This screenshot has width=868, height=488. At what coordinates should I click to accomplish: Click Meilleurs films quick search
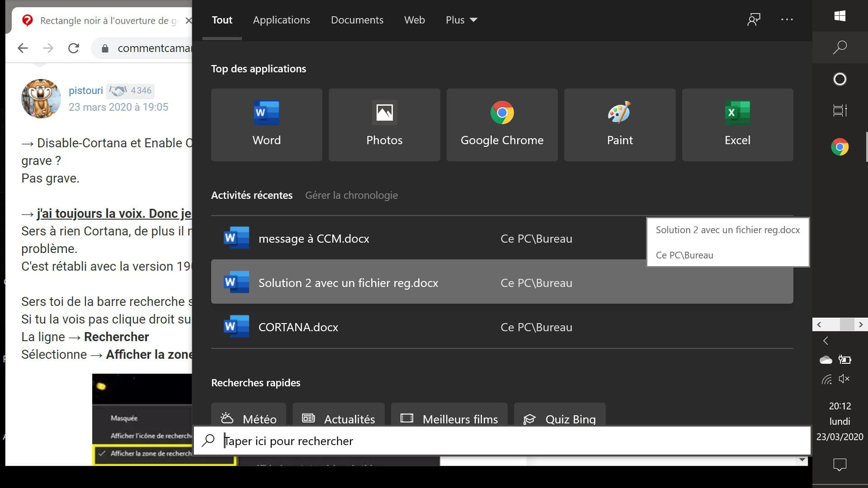point(449,415)
